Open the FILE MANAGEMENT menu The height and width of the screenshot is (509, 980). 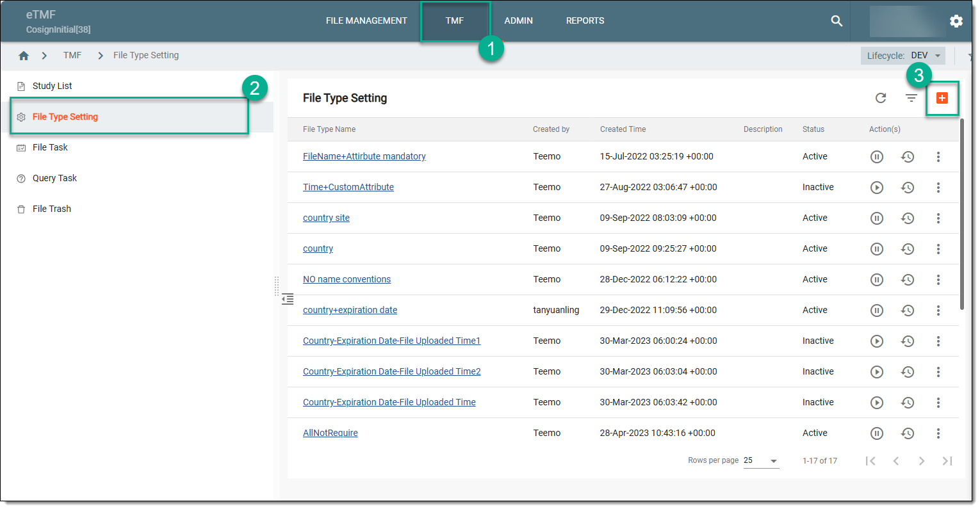[366, 21]
